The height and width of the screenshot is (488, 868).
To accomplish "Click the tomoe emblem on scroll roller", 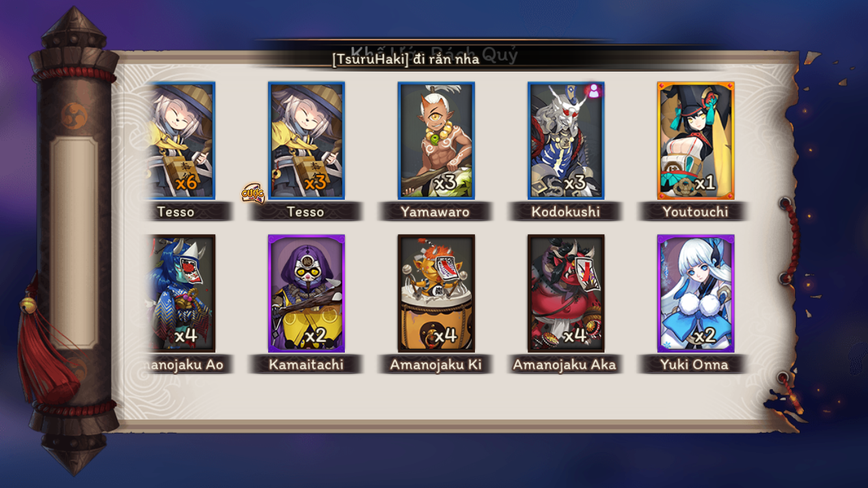I will point(74,115).
